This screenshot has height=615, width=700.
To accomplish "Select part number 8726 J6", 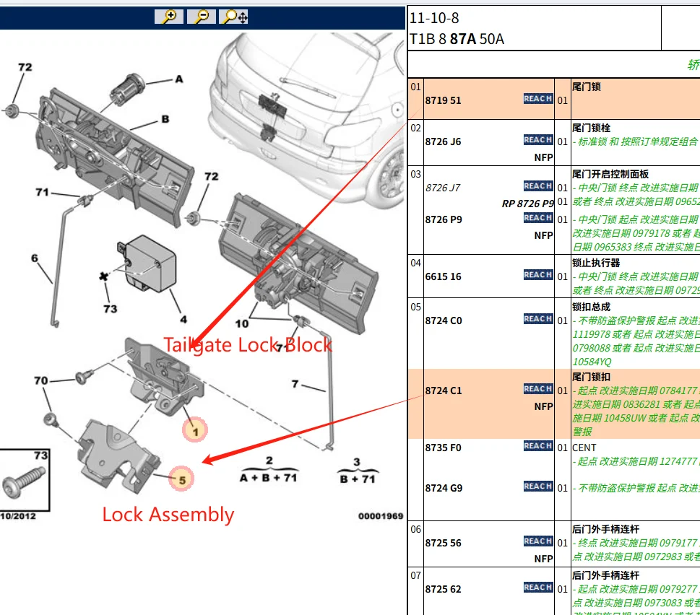I will pyautogui.click(x=443, y=141).
